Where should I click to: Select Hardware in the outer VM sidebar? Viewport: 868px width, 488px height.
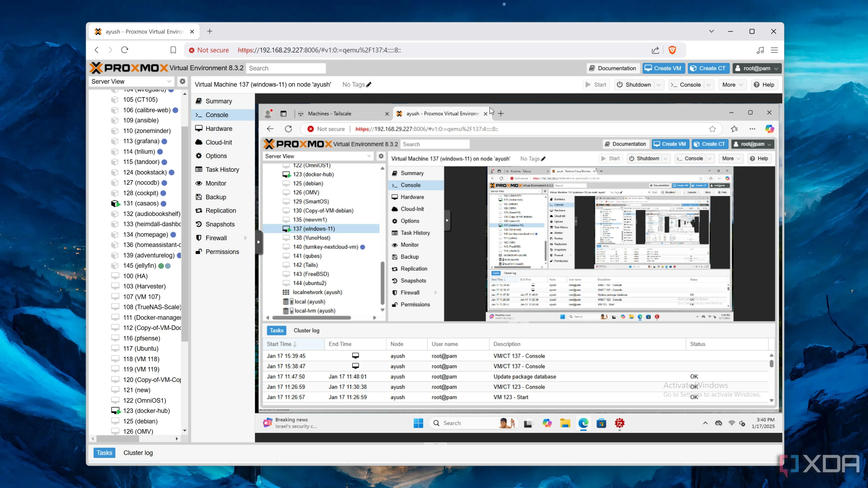pos(222,129)
